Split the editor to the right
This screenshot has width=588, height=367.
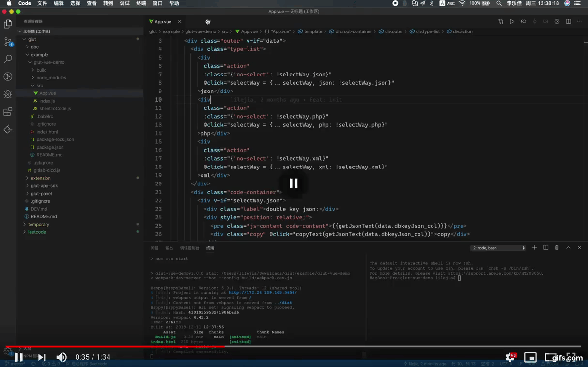(x=568, y=22)
